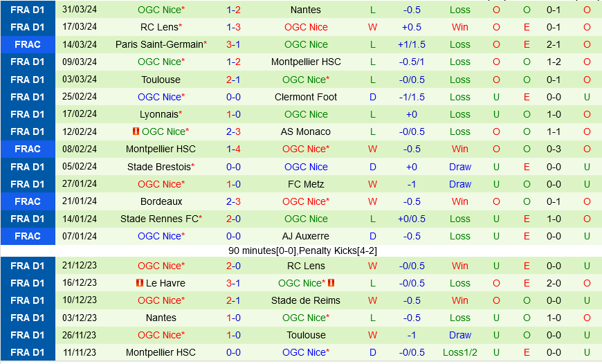Open the Stade Brestois team link

tap(159, 167)
